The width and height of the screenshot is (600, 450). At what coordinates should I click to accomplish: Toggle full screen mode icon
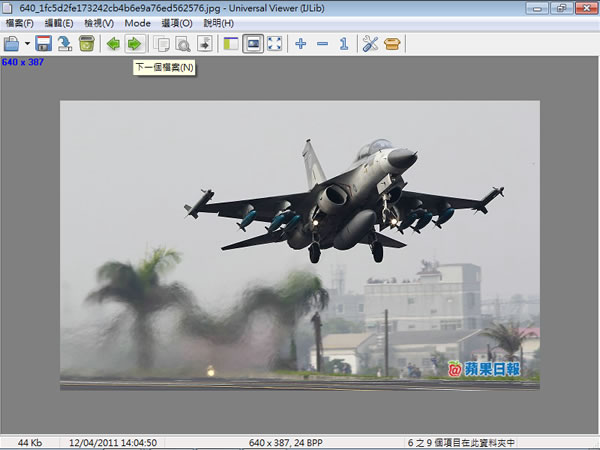(275, 44)
